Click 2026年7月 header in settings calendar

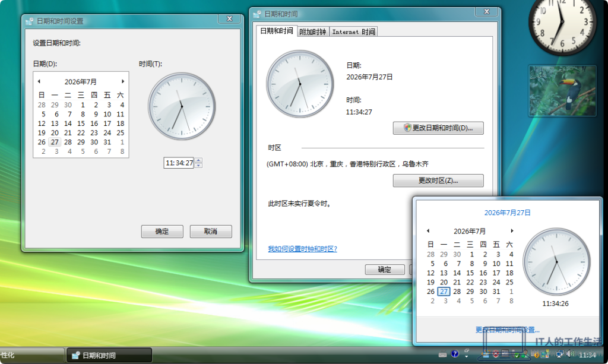(81, 82)
